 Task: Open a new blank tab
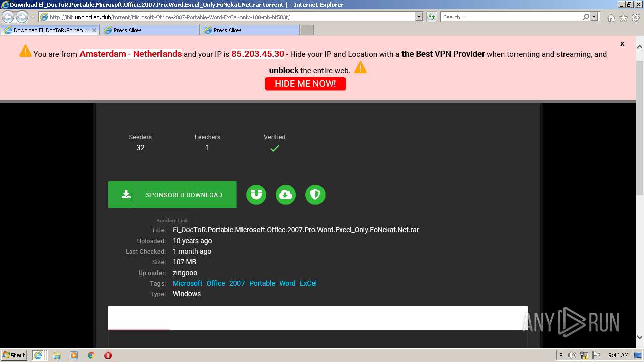pos(307,30)
